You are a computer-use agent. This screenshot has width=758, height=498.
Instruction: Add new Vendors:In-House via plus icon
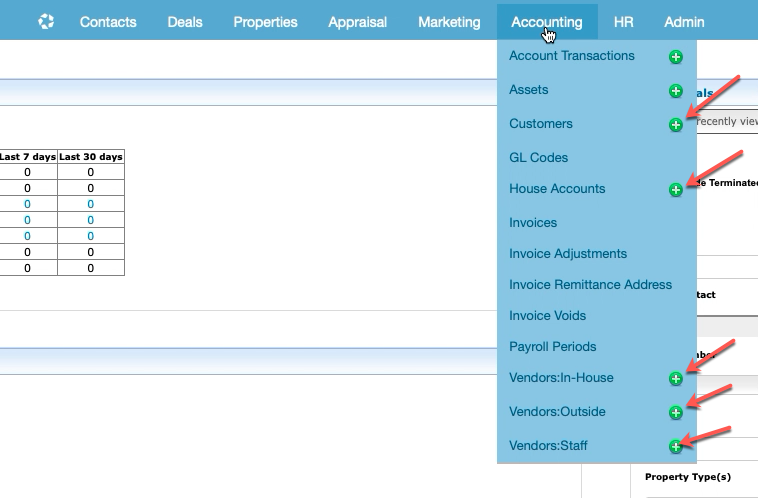[x=676, y=378]
